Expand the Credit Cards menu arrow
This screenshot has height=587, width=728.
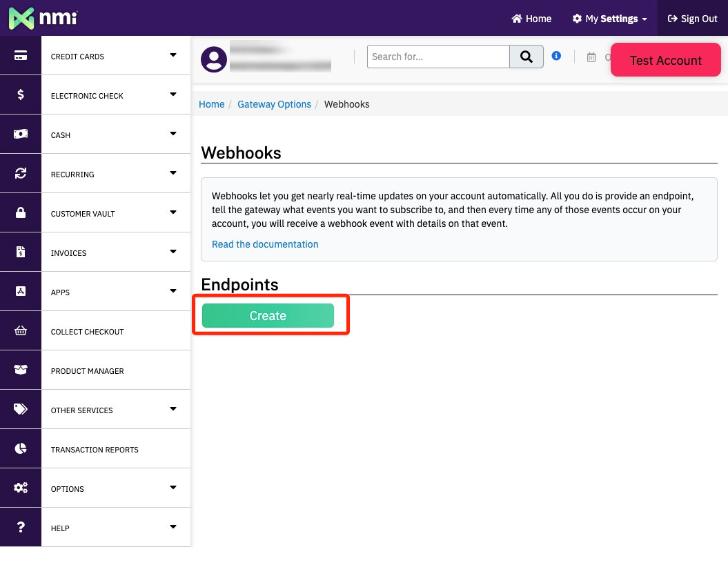tap(173, 55)
